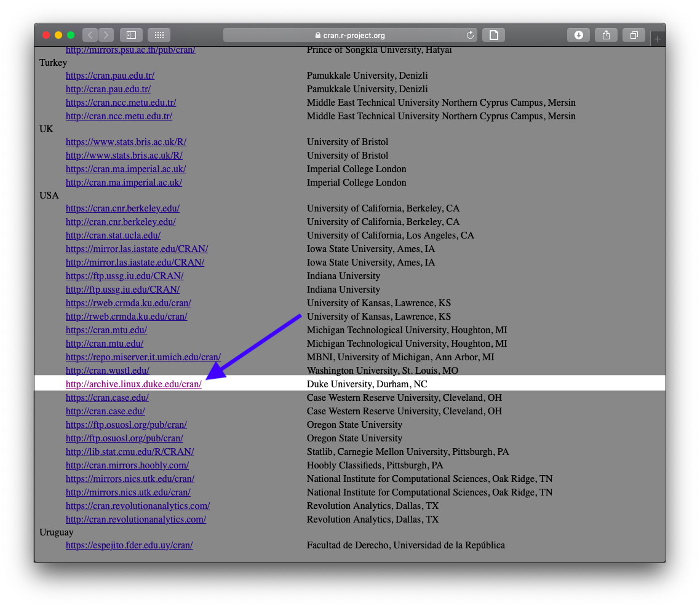Open http://cran.mirrors.hoobly.com/ link

[x=127, y=465]
